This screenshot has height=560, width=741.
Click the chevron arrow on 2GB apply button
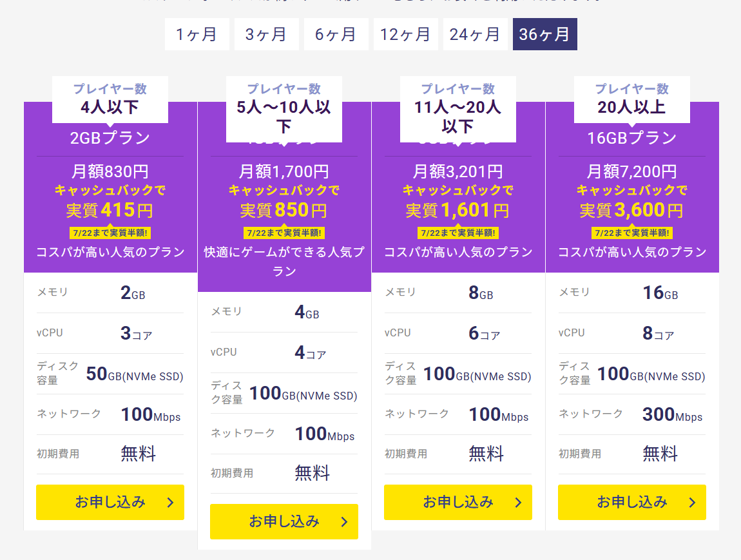click(171, 503)
